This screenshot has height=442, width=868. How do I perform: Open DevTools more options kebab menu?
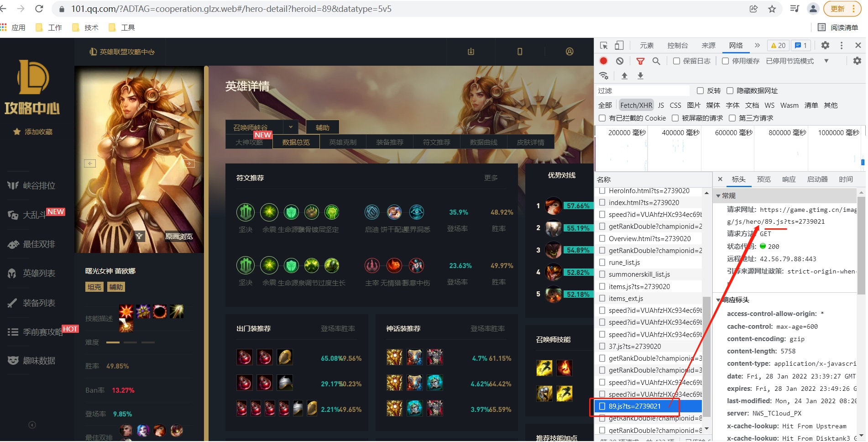pyautogui.click(x=842, y=45)
